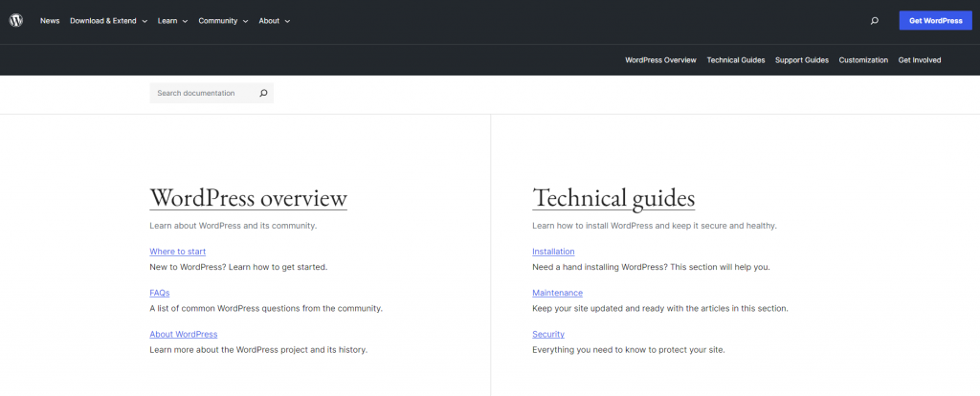Open the Customization nav item
The image size is (980, 396).
[863, 60]
